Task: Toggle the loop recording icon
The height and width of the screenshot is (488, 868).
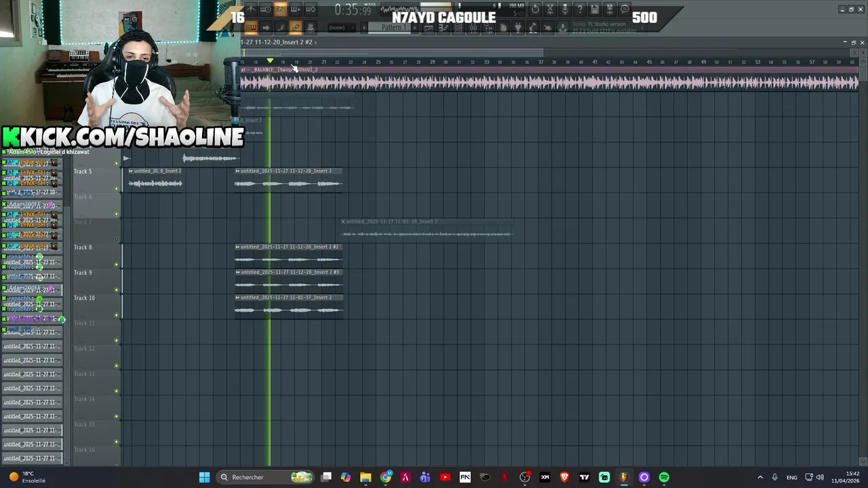Action: (x=311, y=9)
